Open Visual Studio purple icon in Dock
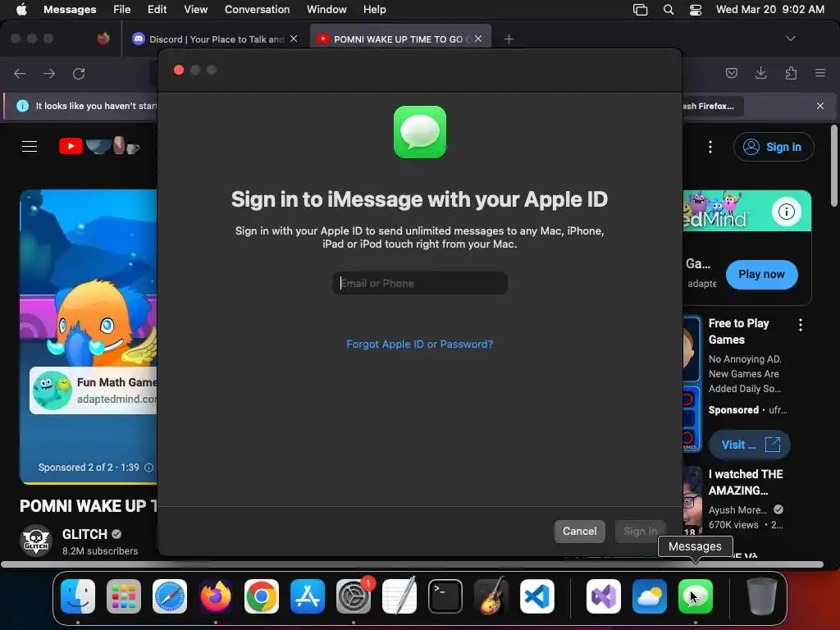Screen dimensions: 840x630 [604, 596]
